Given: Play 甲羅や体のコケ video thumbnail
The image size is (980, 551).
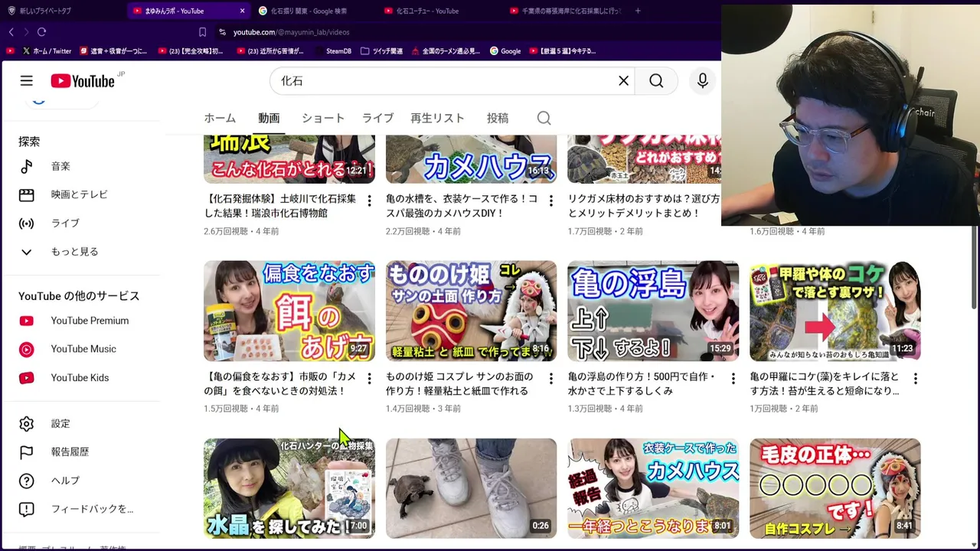Looking at the screenshot, I should pyautogui.click(x=835, y=311).
